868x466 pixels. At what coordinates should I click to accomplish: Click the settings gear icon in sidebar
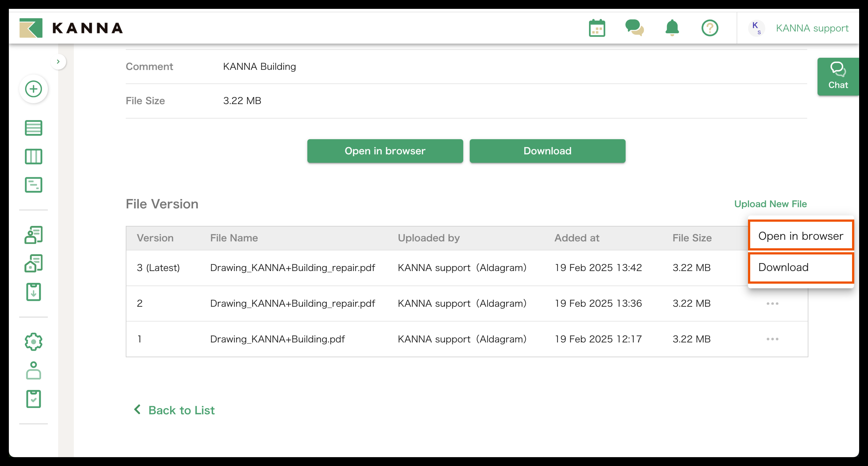point(33,342)
